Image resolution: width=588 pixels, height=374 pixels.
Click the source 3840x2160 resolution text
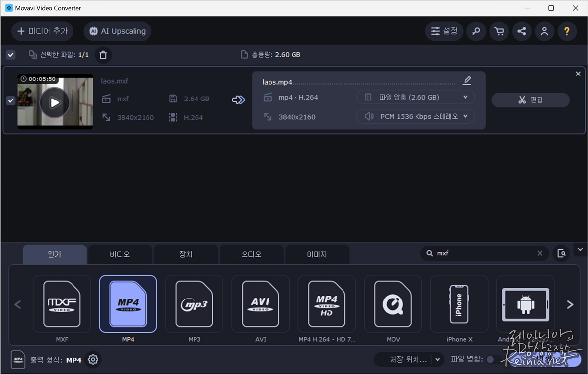[x=135, y=117]
